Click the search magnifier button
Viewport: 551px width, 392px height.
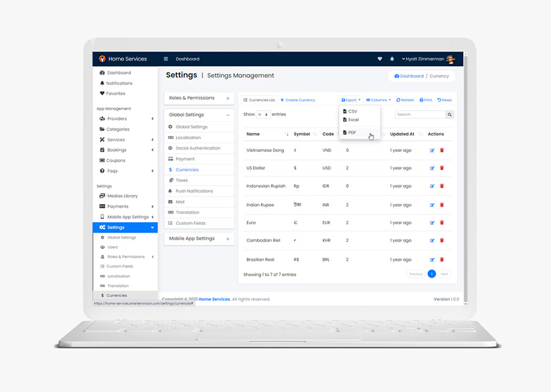tap(449, 115)
